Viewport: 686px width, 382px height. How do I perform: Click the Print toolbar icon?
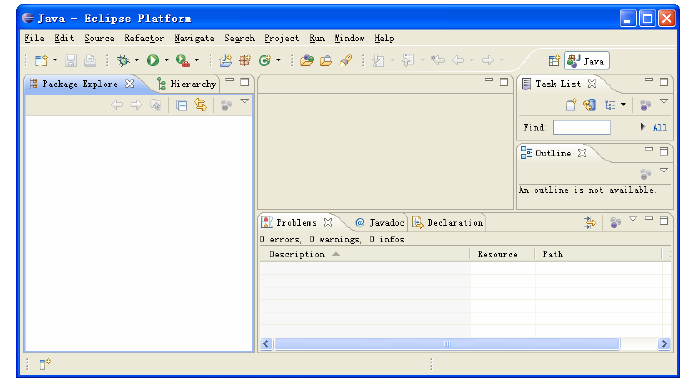coord(90,60)
